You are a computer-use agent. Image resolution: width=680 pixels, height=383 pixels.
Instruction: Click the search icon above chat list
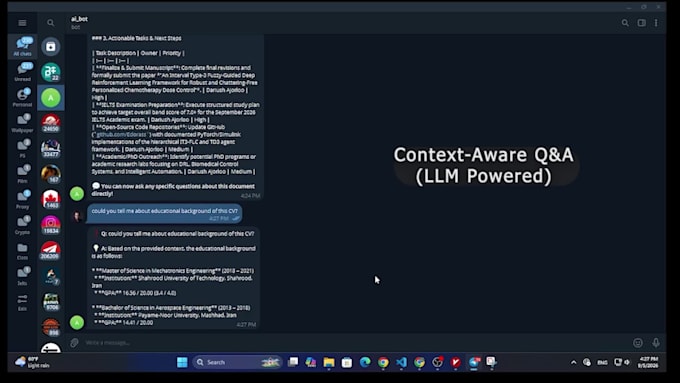point(51,23)
